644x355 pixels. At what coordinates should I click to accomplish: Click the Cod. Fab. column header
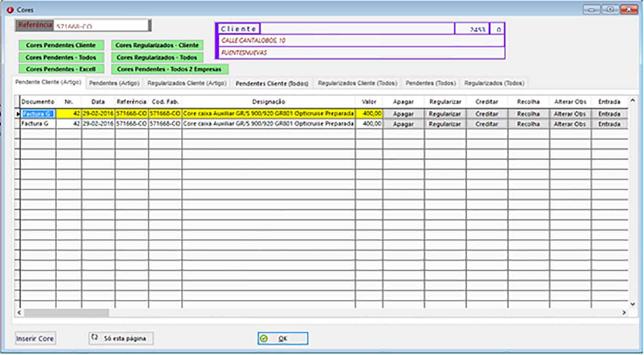[x=165, y=102]
